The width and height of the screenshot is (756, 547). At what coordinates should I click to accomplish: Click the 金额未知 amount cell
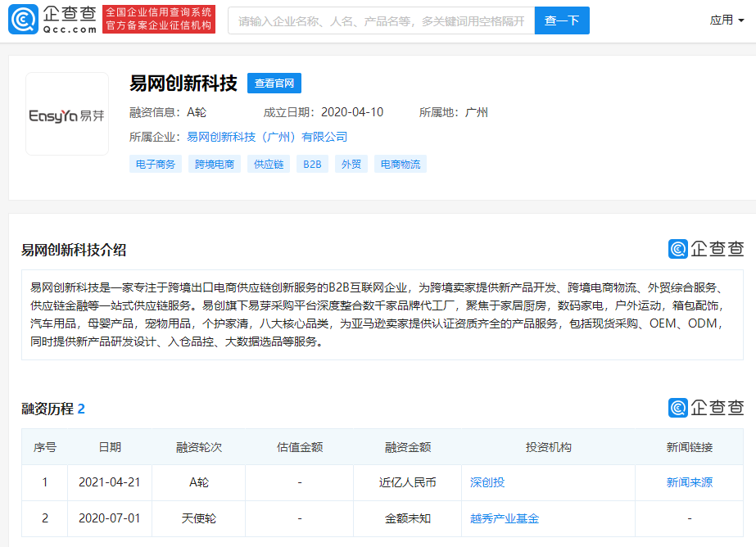click(x=407, y=518)
